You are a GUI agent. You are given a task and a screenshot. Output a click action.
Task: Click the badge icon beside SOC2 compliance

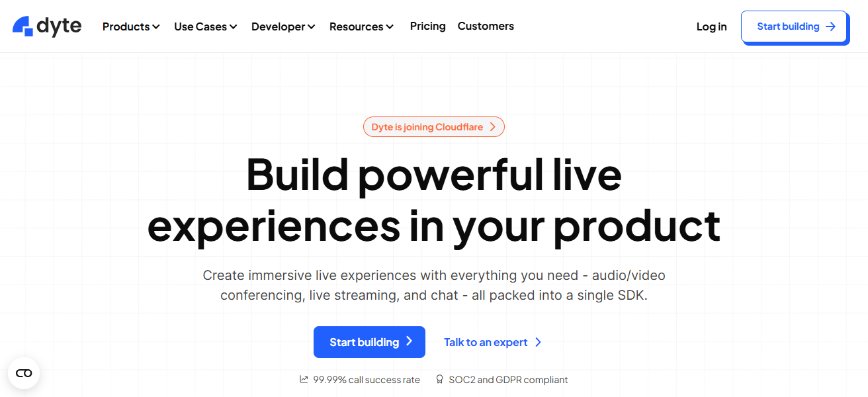(439, 380)
